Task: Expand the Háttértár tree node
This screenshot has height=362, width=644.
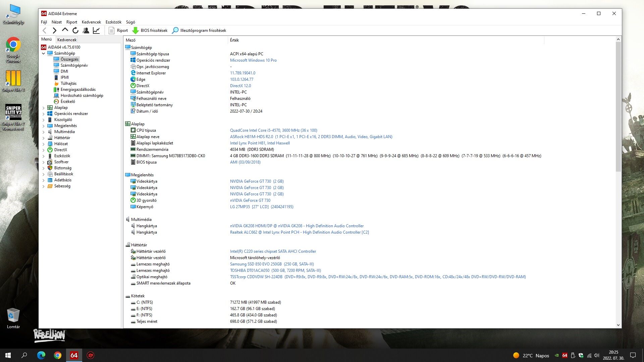Action: click(43, 138)
